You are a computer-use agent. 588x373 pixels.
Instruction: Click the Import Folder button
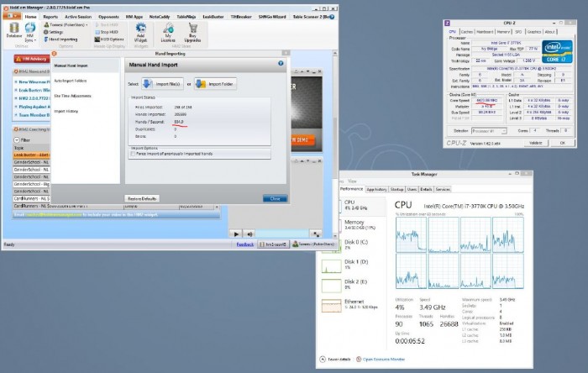point(215,84)
